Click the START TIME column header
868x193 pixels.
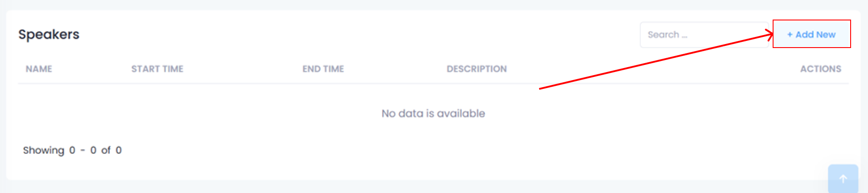(157, 69)
